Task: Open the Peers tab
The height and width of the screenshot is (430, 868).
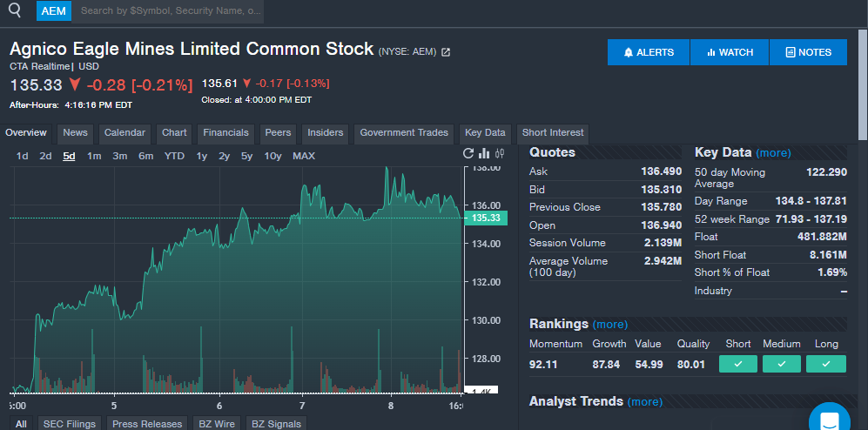Action: coord(278,133)
